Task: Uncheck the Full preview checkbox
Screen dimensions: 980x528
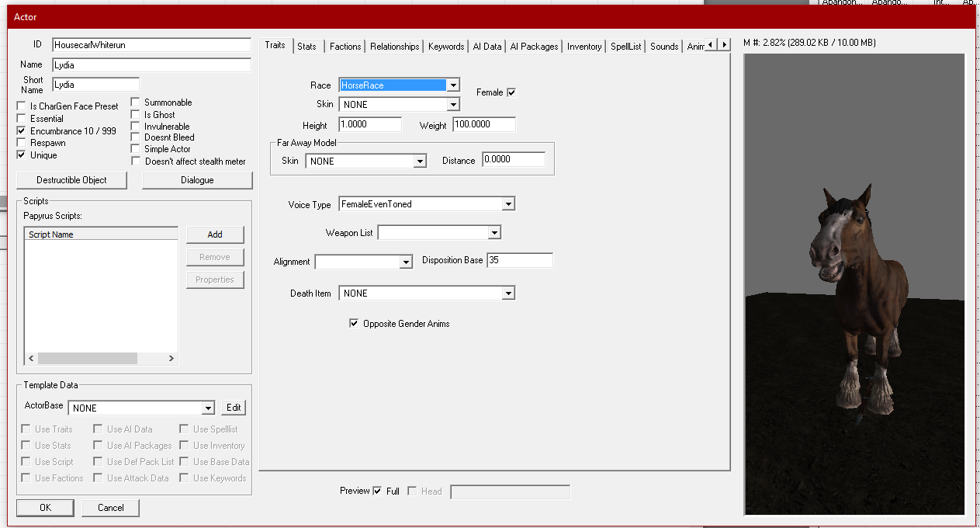Action: click(x=377, y=491)
